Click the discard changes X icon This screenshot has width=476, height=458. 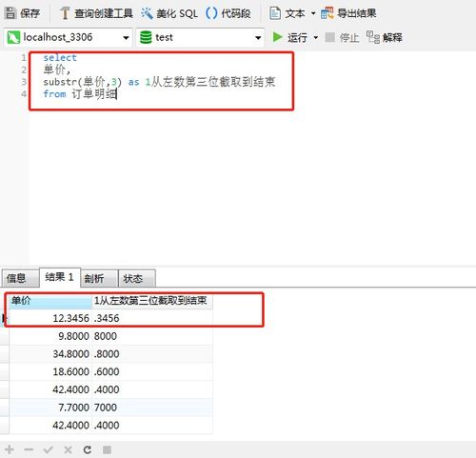(68, 449)
